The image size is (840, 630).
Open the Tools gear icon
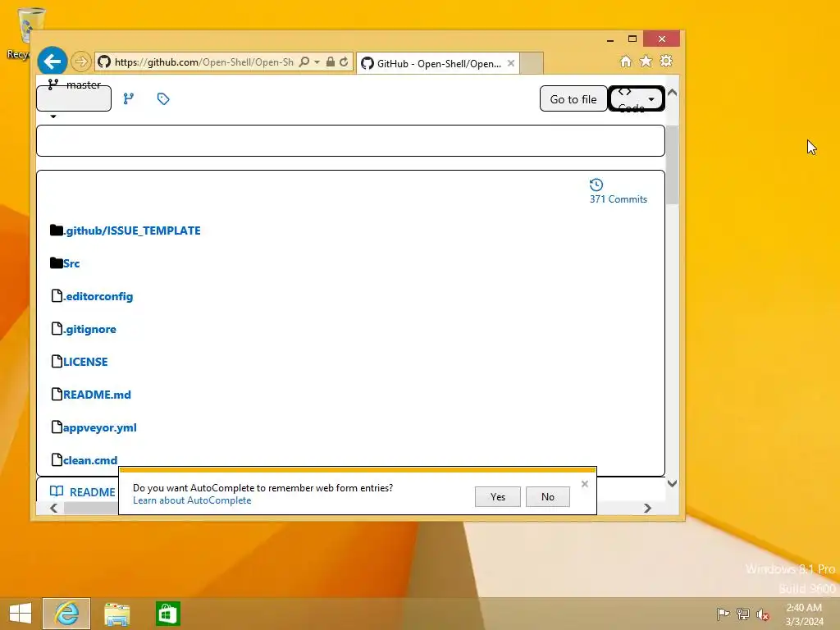pyautogui.click(x=666, y=61)
